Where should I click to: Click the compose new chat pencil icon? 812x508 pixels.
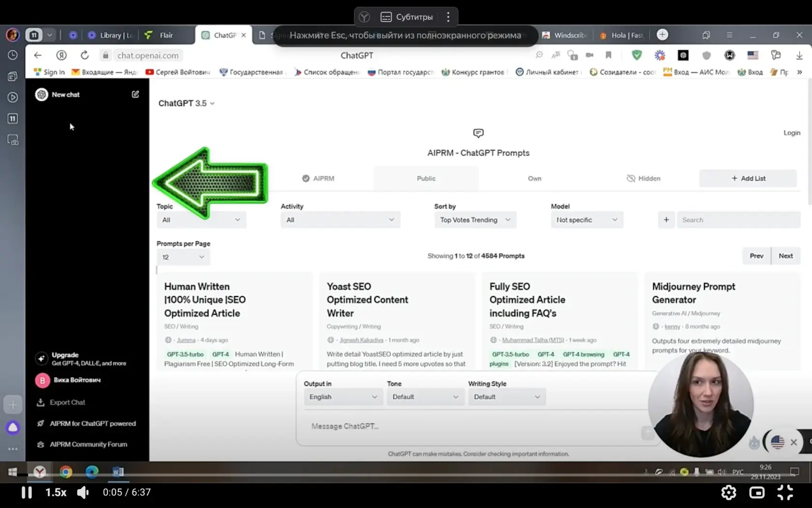point(135,94)
